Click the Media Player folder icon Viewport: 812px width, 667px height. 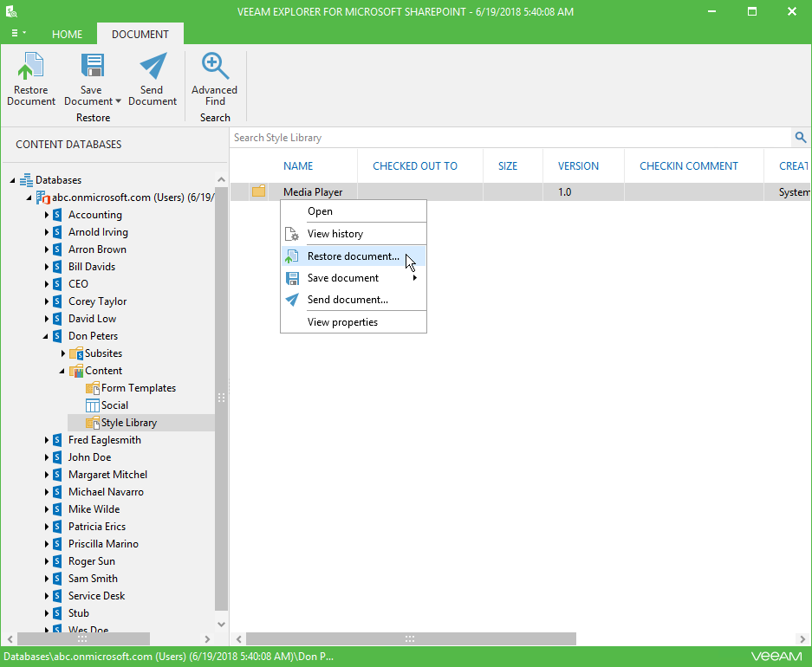(x=259, y=191)
